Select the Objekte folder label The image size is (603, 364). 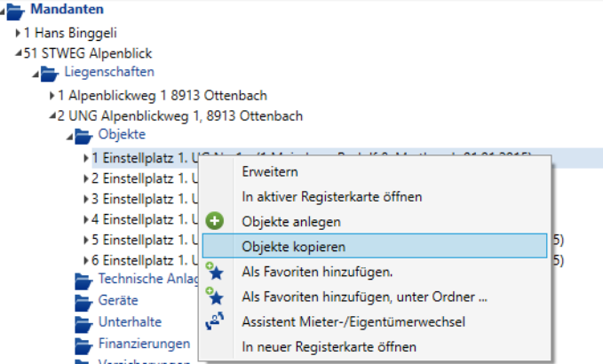click(122, 134)
